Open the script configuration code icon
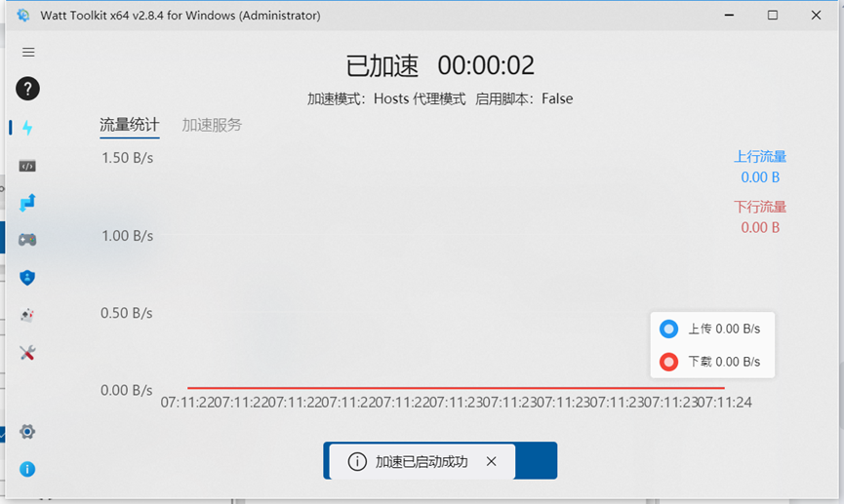This screenshot has width=844, height=504. [27, 166]
